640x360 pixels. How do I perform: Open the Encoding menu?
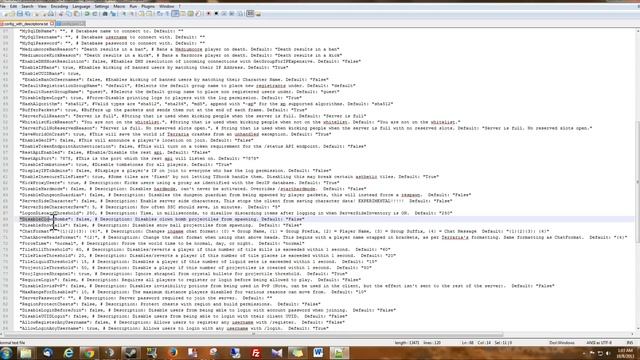click(x=59, y=7)
